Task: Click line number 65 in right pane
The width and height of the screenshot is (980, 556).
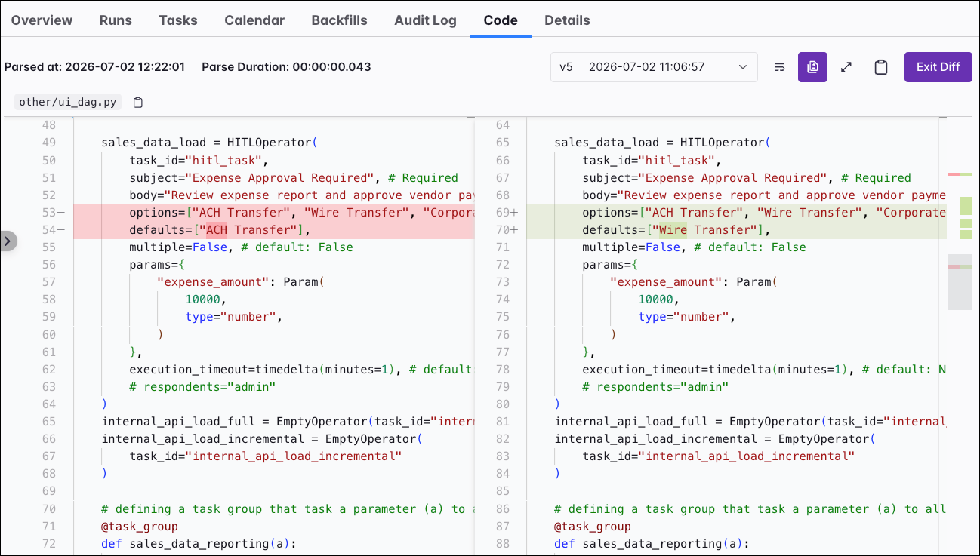Action: (x=501, y=143)
